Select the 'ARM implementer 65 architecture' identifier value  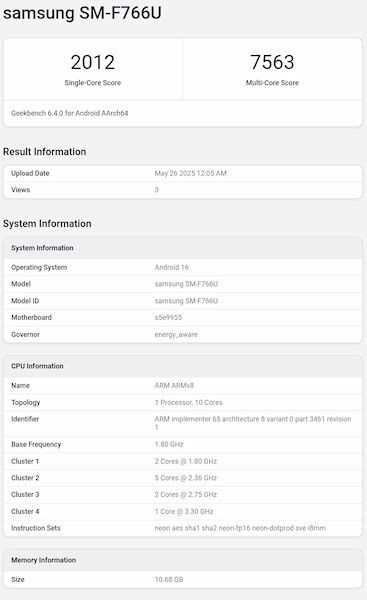[253, 423]
